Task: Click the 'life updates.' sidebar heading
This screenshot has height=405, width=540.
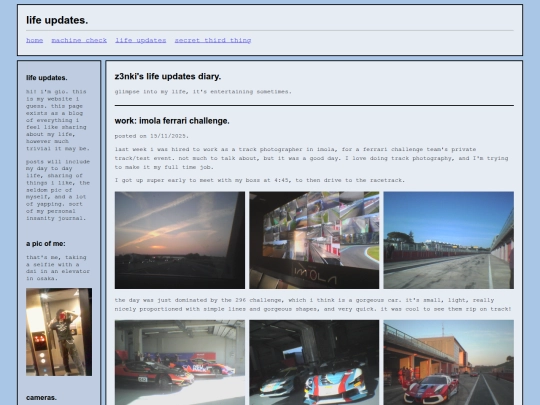Action: click(x=47, y=78)
